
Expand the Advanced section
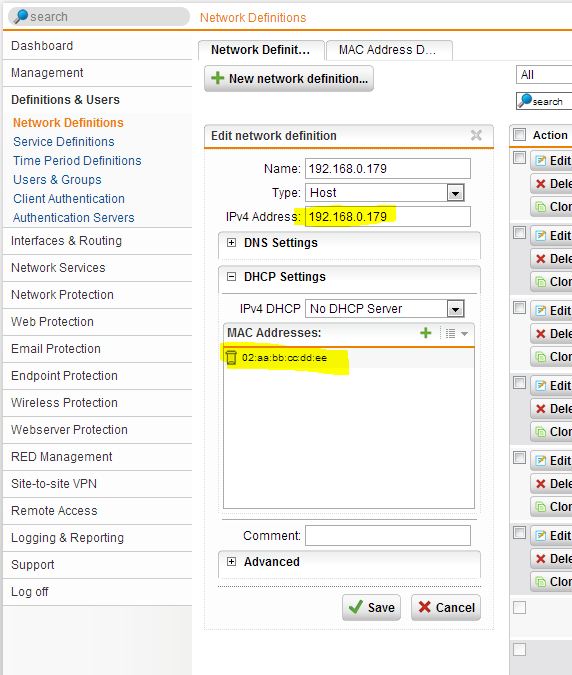tap(232, 562)
